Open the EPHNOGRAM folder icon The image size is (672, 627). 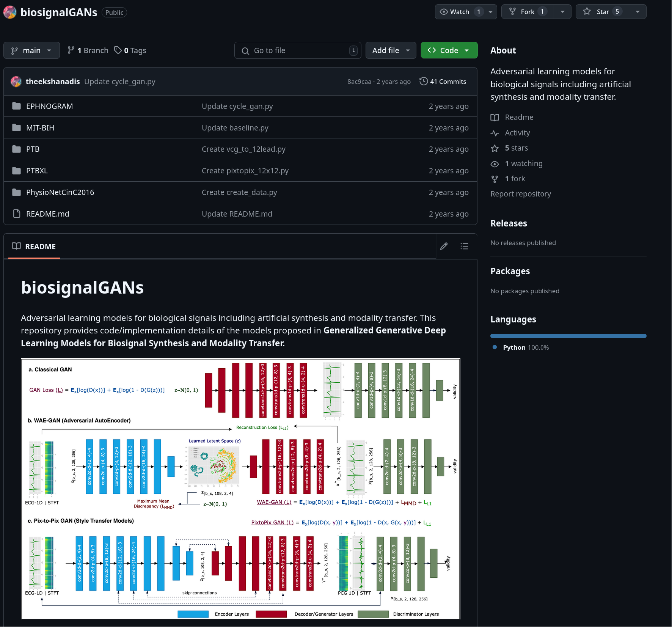point(16,106)
